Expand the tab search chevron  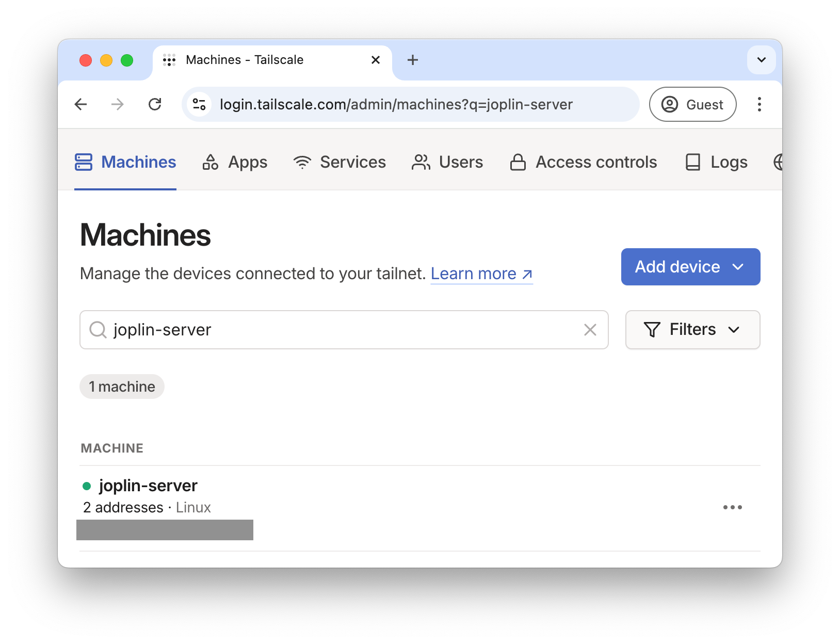(x=761, y=60)
